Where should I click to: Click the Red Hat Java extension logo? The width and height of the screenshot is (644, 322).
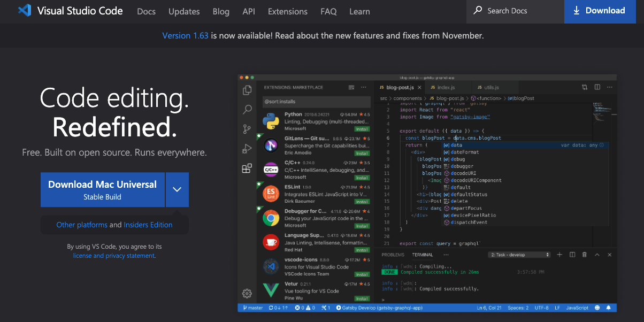click(x=271, y=242)
